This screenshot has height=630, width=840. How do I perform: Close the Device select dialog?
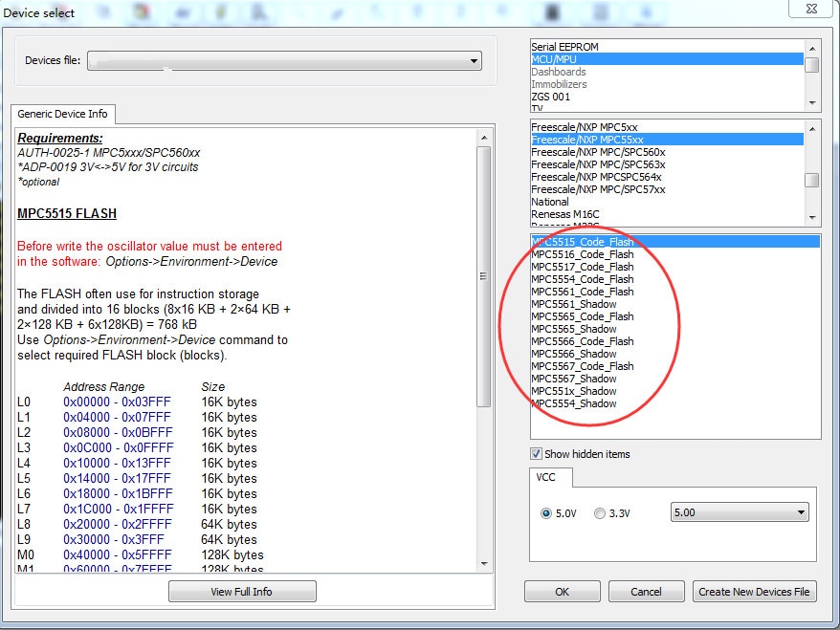coord(812,9)
